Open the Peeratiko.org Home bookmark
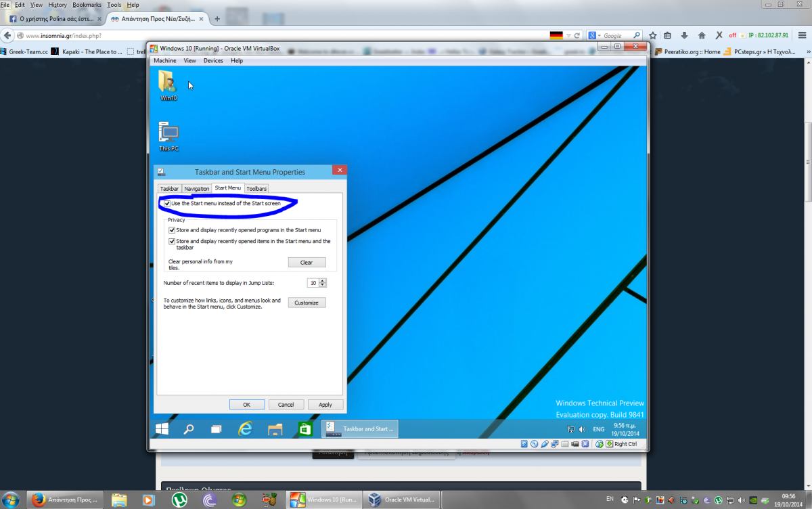This screenshot has height=509, width=812. [687, 51]
